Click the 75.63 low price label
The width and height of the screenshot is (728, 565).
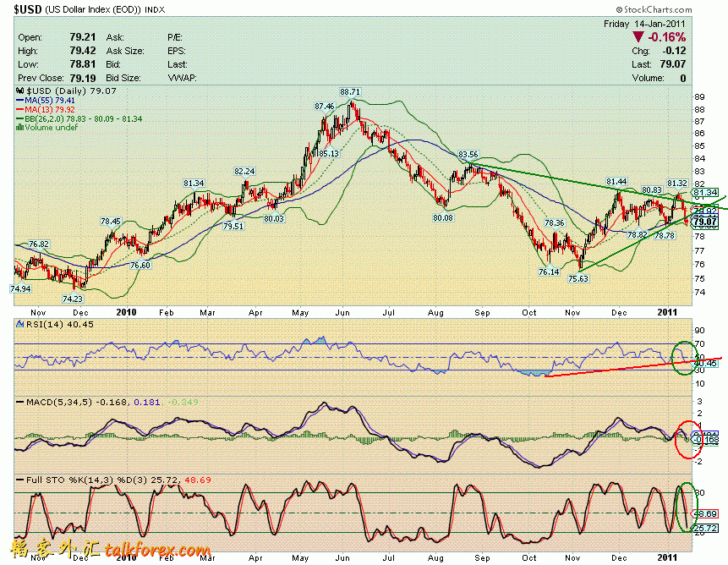578,277
